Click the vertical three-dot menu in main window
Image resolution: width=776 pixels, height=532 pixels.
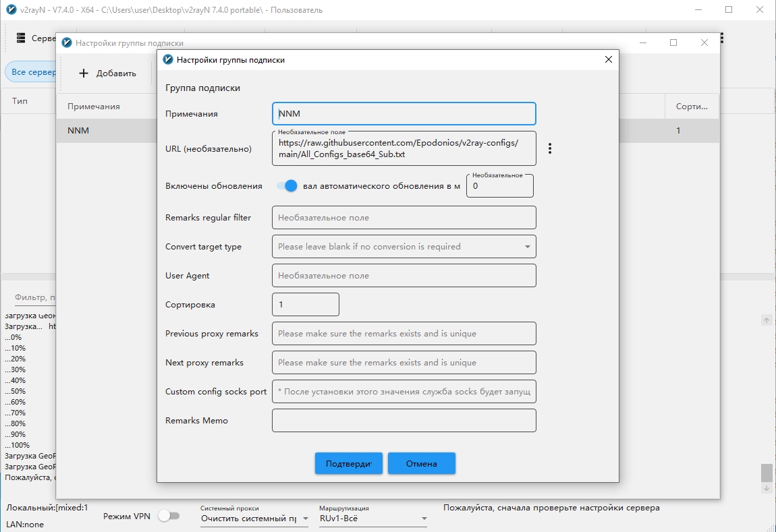722,38
